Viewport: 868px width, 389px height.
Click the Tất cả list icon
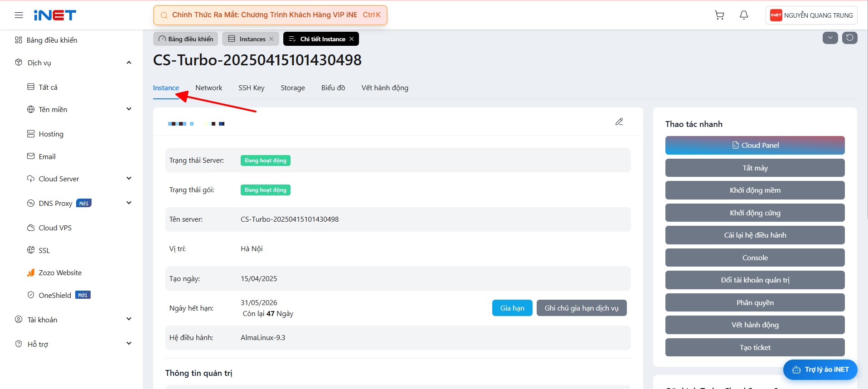(31, 87)
